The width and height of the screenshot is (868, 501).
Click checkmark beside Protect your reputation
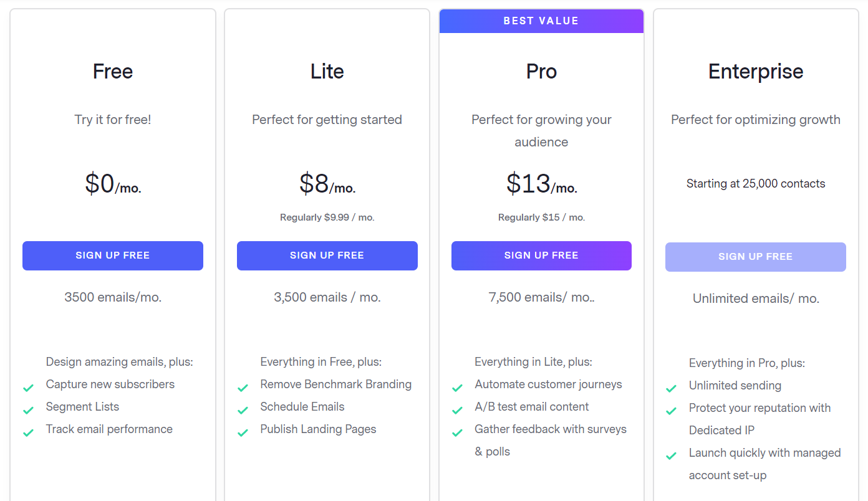[x=671, y=412]
